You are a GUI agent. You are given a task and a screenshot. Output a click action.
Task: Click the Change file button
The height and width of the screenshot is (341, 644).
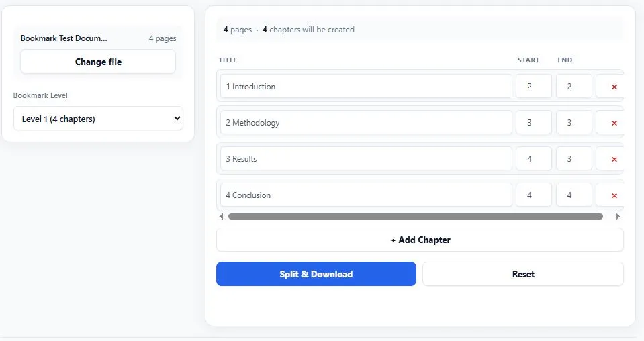(x=98, y=62)
